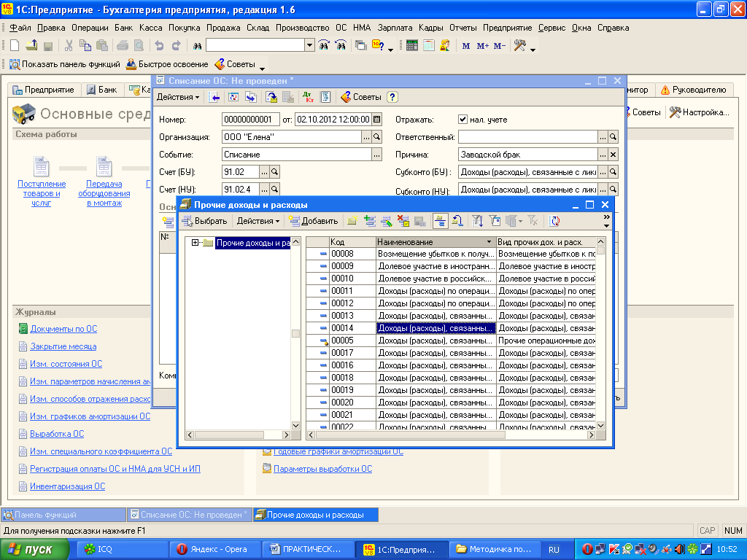Image resolution: width=747 pixels, height=560 pixels.
Task: Click horizontal scrollbar right arrow under list table
Action: coord(591,435)
